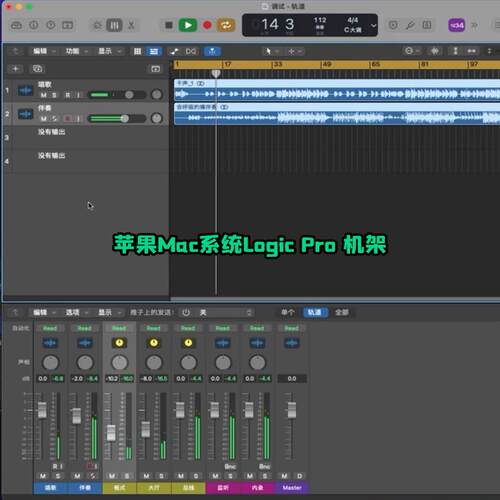500x500 pixels.
Task: Toggle input monitoring on 唱歌 track
Action: [78, 95]
